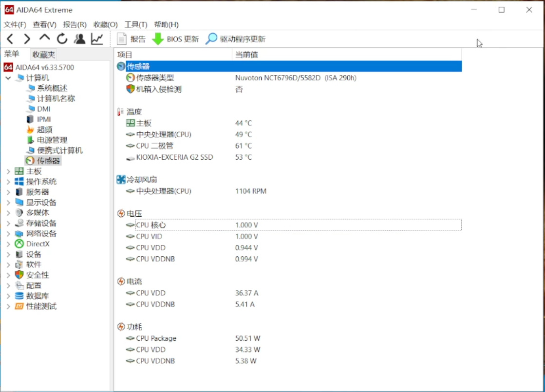The width and height of the screenshot is (545, 392).
Task: Click the 温度 thermometer section icon
Action: [120, 112]
